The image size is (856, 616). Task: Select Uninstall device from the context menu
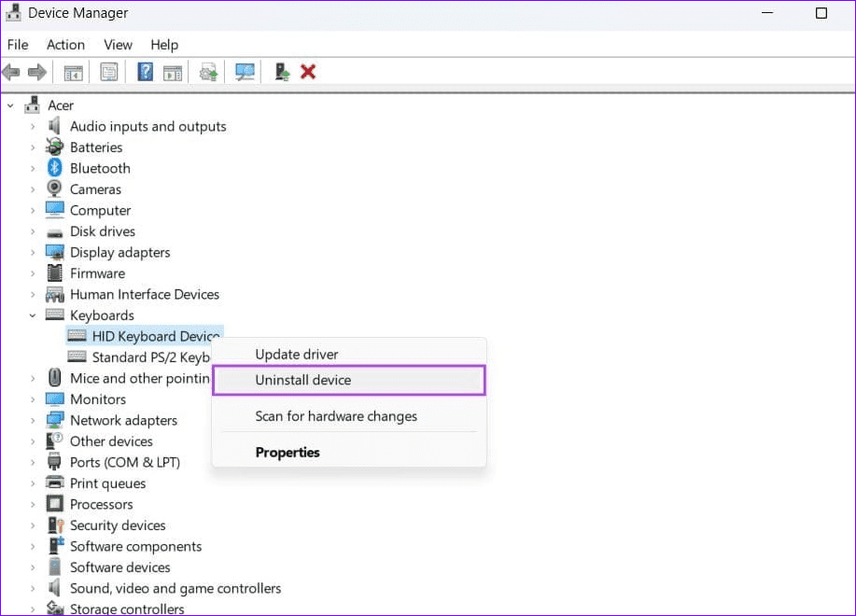303,380
